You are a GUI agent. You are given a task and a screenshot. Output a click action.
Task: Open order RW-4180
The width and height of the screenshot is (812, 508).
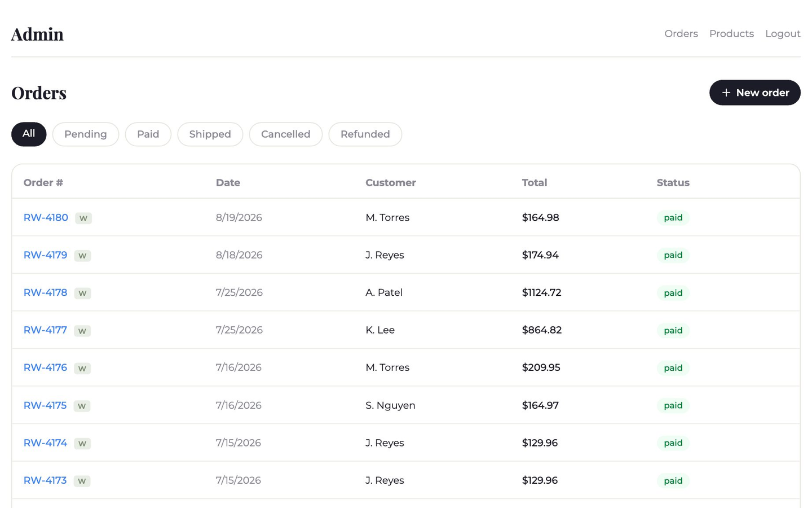[46, 217]
